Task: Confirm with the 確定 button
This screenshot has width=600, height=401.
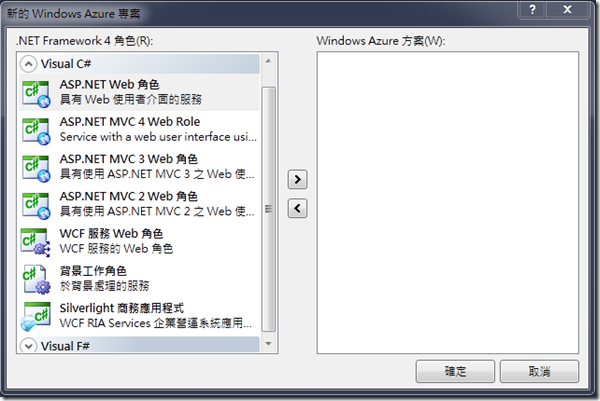Action: 455,371
